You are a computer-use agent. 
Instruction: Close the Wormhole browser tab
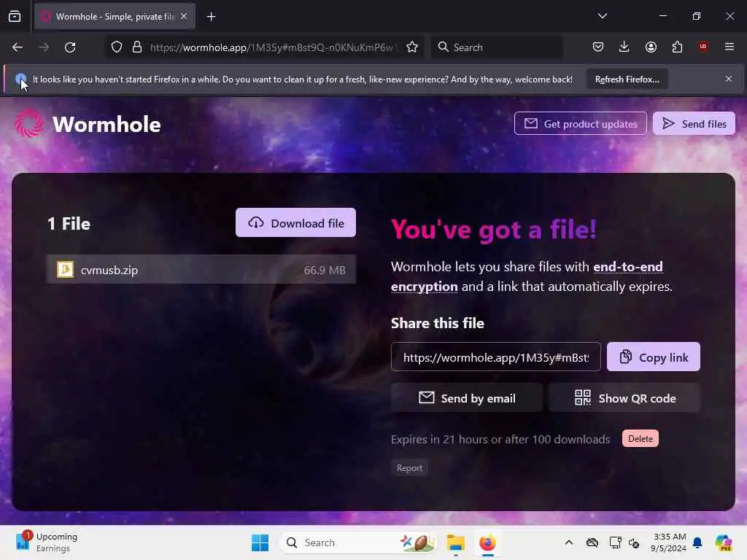click(184, 17)
